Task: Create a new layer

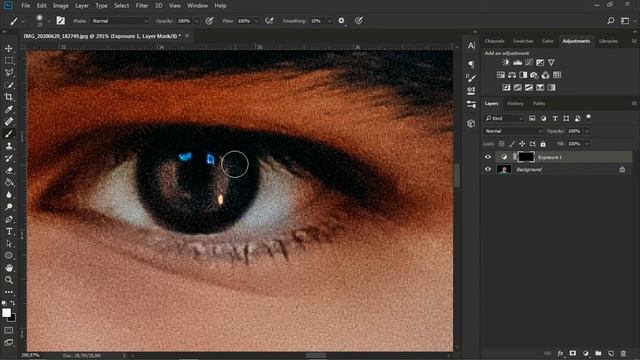Action: pyautogui.click(x=611, y=353)
